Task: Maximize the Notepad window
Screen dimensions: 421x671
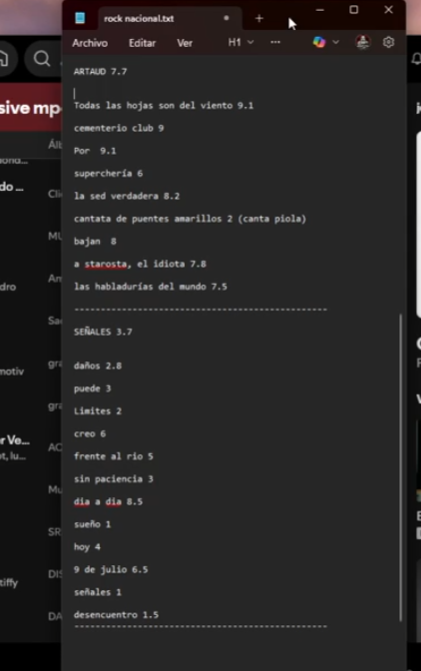Action: pyautogui.click(x=354, y=9)
